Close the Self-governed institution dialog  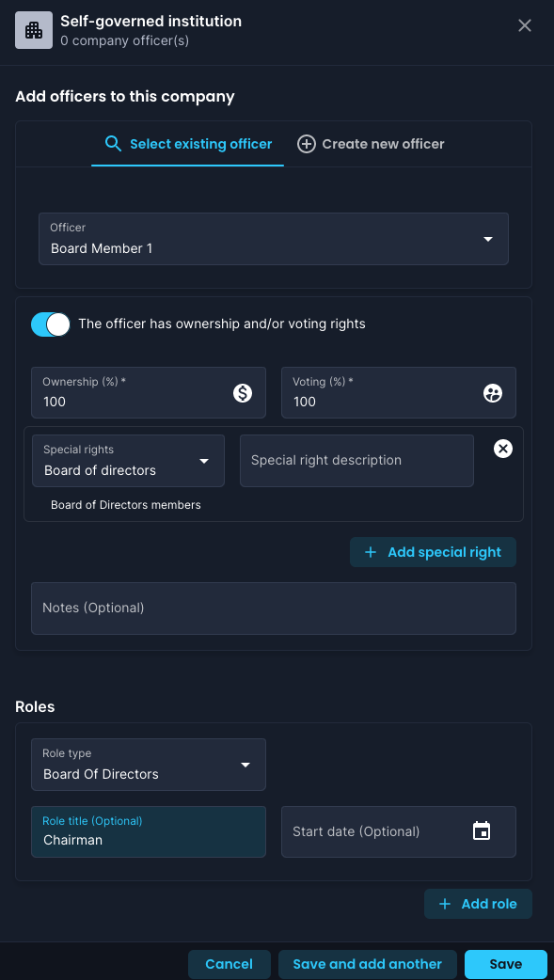coord(525,25)
